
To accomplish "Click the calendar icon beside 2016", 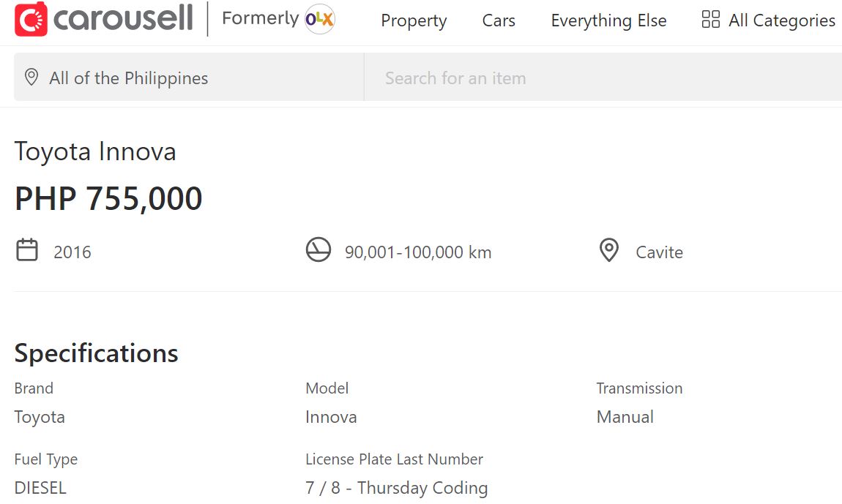I will coord(26,250).
